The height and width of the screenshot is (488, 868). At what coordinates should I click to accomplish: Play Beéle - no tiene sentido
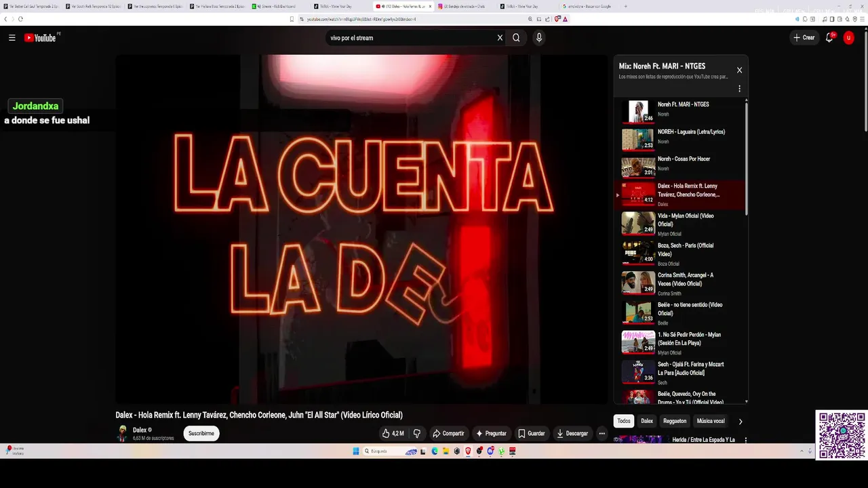click(678, 313)
